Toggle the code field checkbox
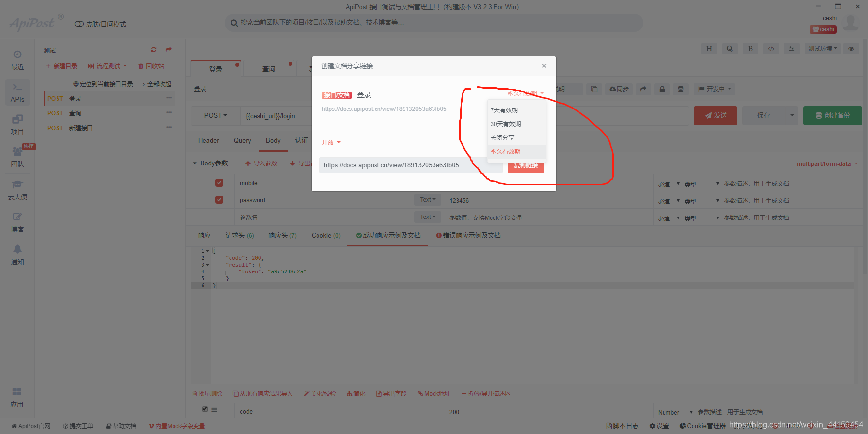The height and width of the screenshot is (434, 868). [205, 409]
